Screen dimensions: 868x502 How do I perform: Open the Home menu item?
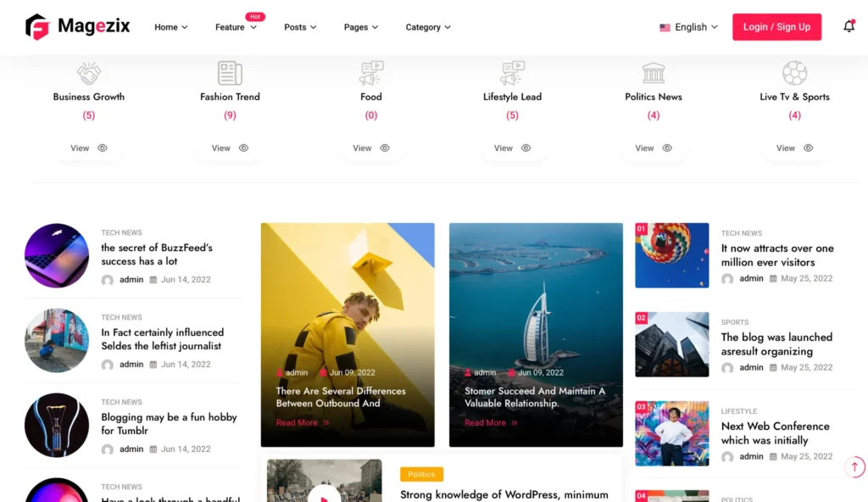point(171,27)
